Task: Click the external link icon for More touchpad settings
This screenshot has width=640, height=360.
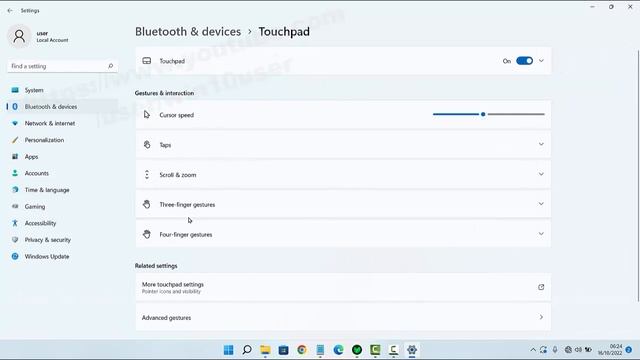Action: 541,287
